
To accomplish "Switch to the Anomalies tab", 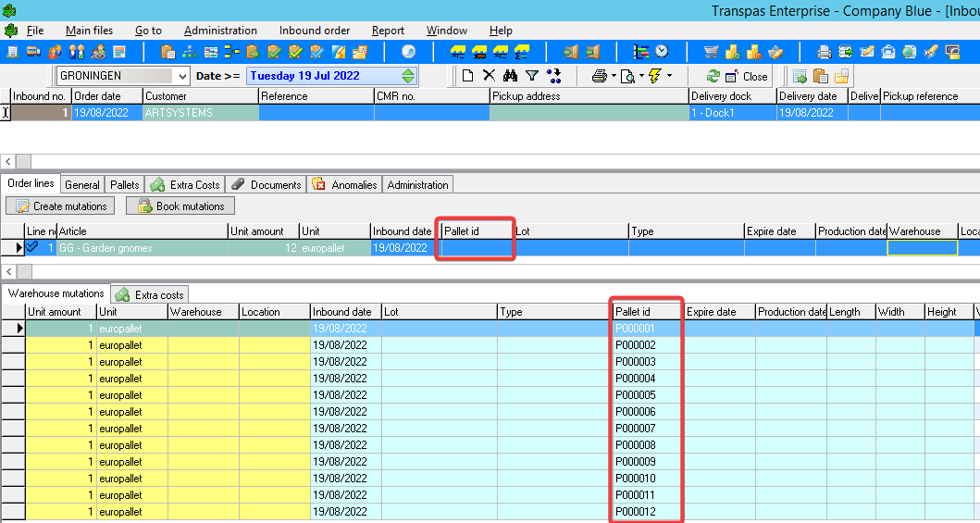I will (344, 184).
